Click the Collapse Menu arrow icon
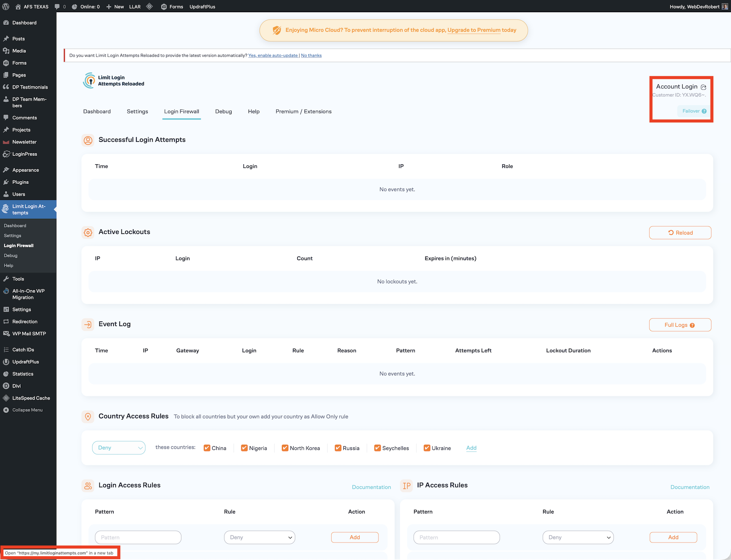The height and width of the screenshot is (560, 731). tap(6, 410)
